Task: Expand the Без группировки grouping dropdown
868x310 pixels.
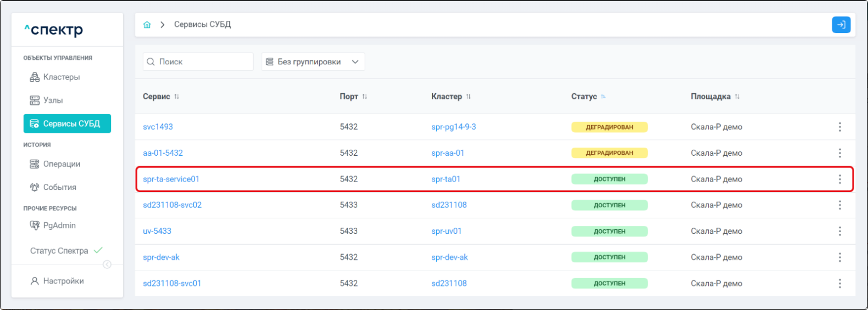Action: pos(313,62)
